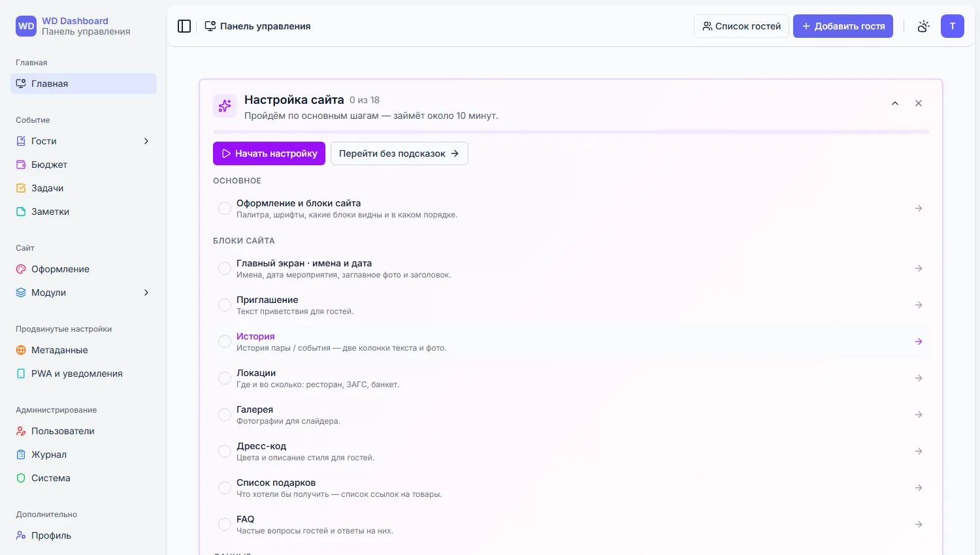Open Бюджет in the sidebar
980x555 pixels.
tap(84, 165)
